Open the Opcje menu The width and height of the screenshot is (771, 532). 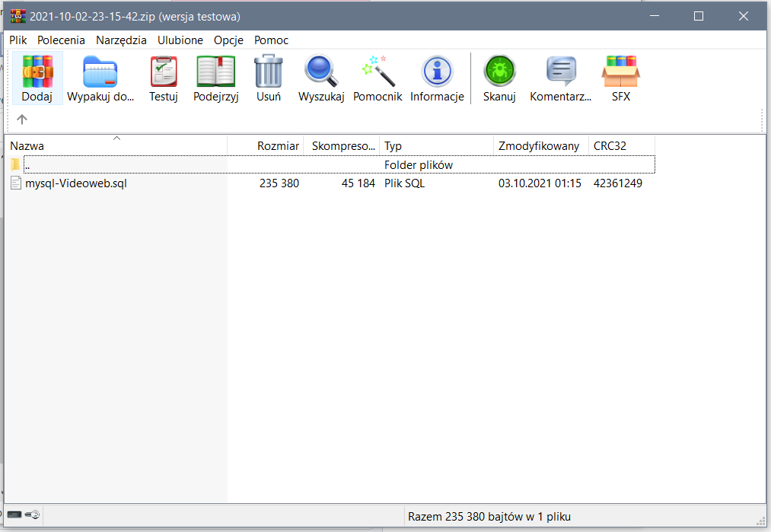click(228, 40)
